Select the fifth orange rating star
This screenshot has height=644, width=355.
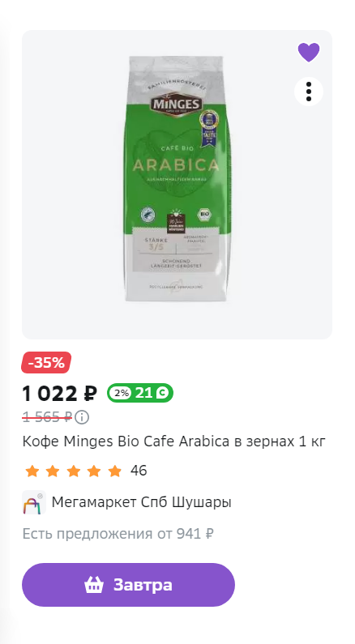tap(114, 471)
